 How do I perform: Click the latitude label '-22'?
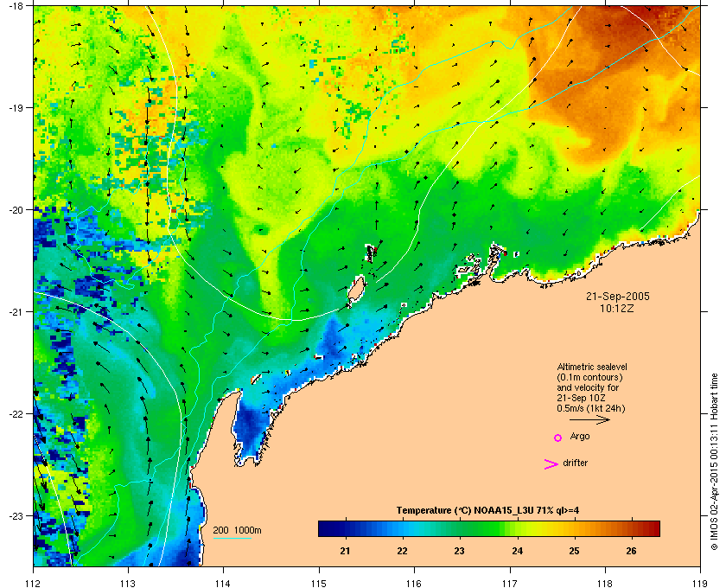tap(16, 414)
